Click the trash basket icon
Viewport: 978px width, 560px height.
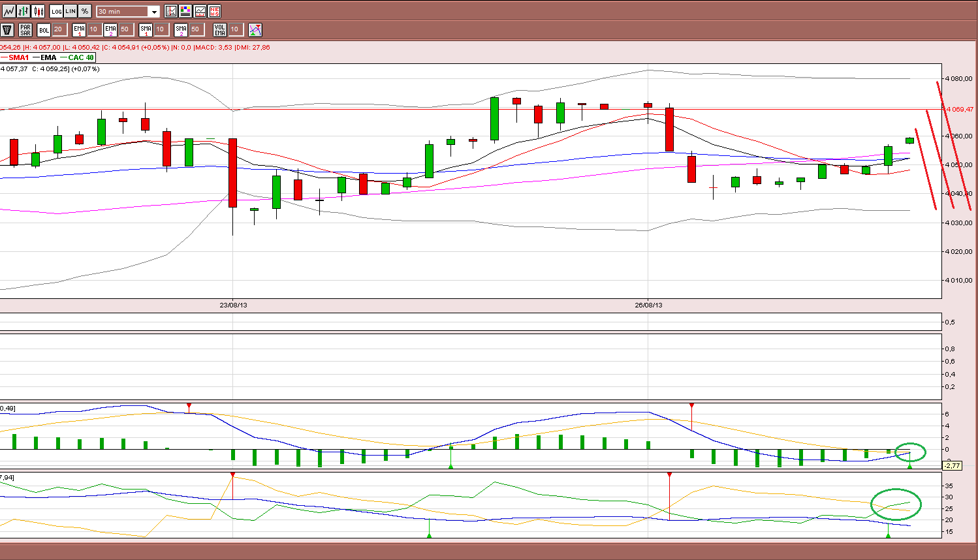pyautogui.click(x=7, y=30)
